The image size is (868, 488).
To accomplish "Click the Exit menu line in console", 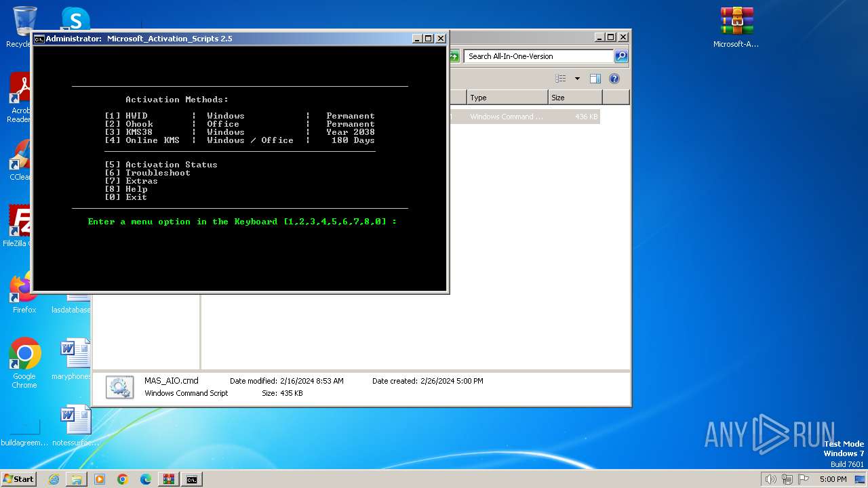I will (125, 197).
